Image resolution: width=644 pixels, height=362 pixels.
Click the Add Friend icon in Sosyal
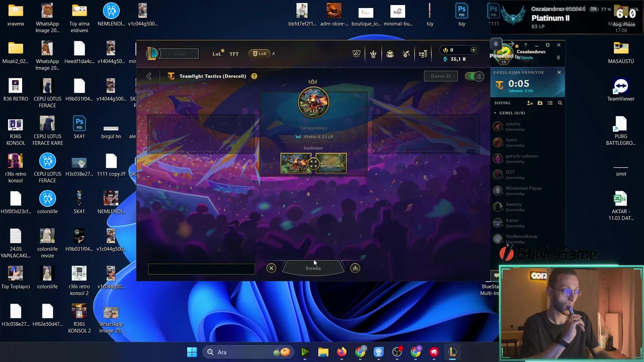coord(530,103)
